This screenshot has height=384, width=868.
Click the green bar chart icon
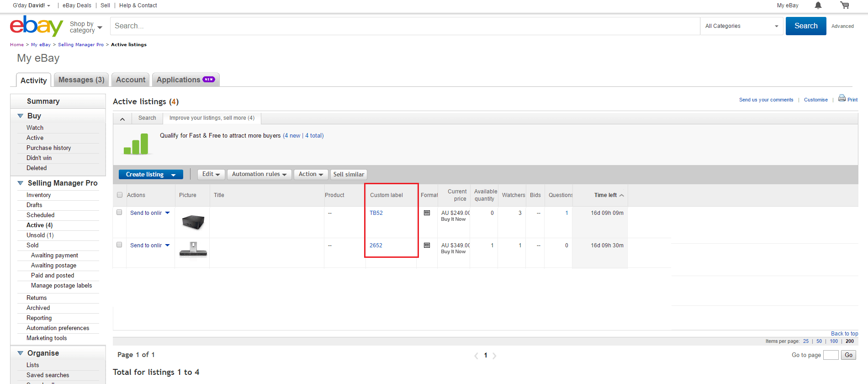tap(136, 144)
